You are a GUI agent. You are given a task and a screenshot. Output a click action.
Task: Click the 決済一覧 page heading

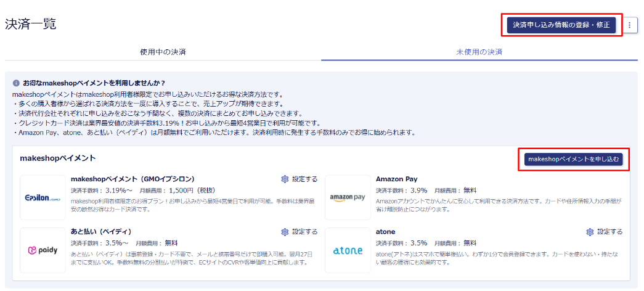point(31,24)
